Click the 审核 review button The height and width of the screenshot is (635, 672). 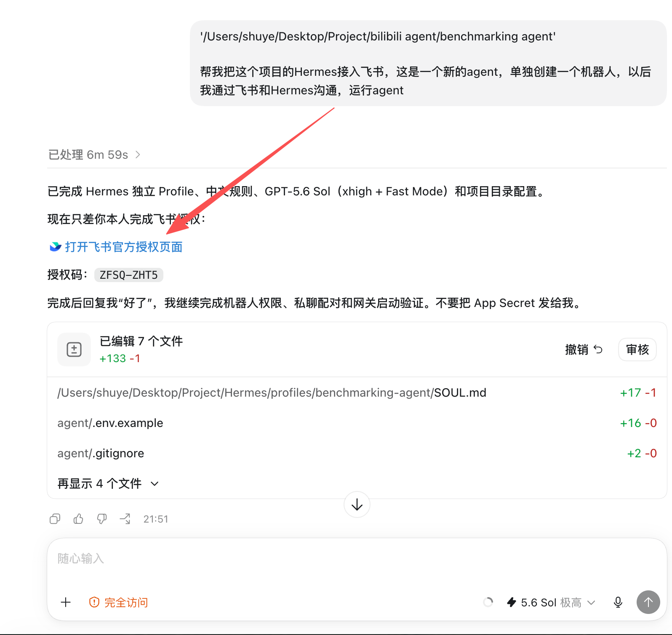[637, 350]
